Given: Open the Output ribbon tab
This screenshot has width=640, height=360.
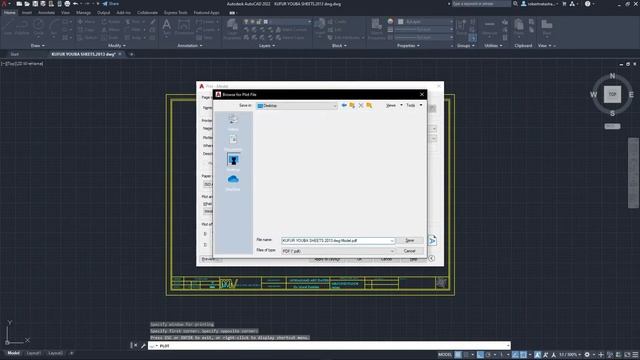Looking at the screenshot, I should tap(103, 13).
